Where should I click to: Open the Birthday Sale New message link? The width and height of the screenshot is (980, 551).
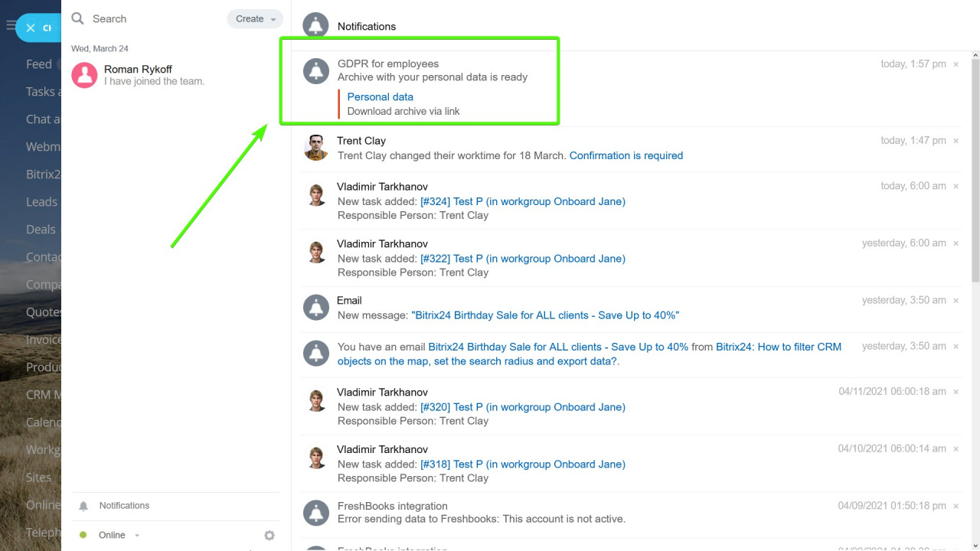point(545,315)
